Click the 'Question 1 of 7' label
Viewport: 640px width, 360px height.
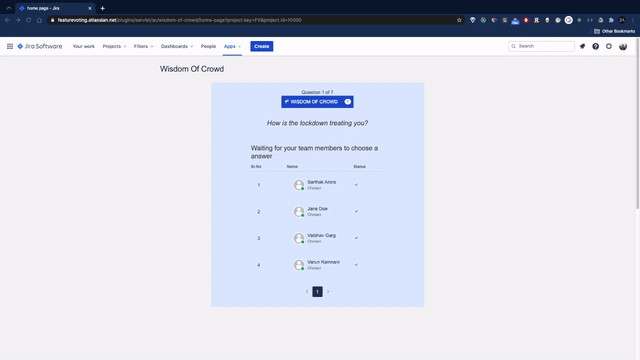tap(317, 92)
